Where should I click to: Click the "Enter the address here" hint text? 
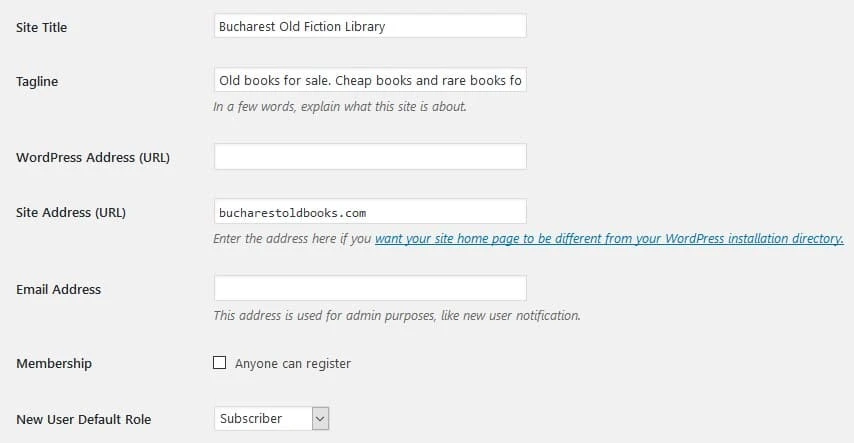click(292, 239)
